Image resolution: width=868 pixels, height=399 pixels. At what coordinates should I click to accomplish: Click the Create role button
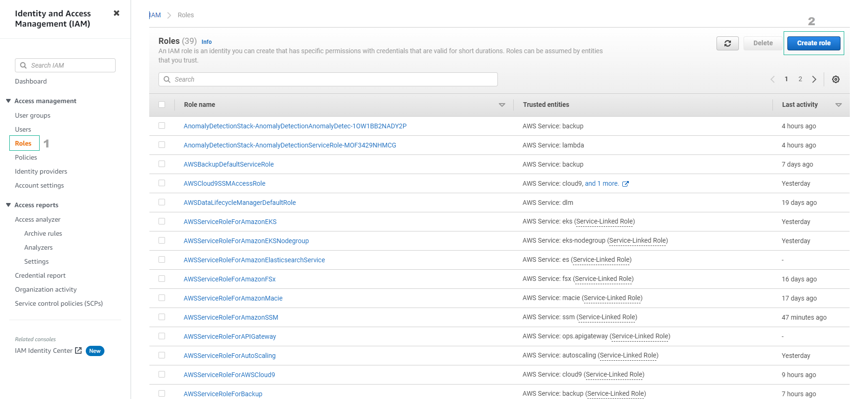pos(813,43)
